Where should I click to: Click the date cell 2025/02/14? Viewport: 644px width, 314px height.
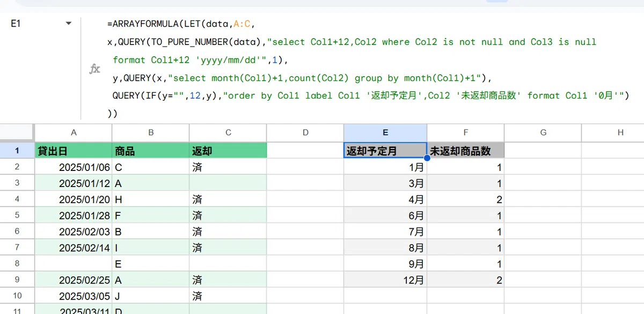click(74, 247)
